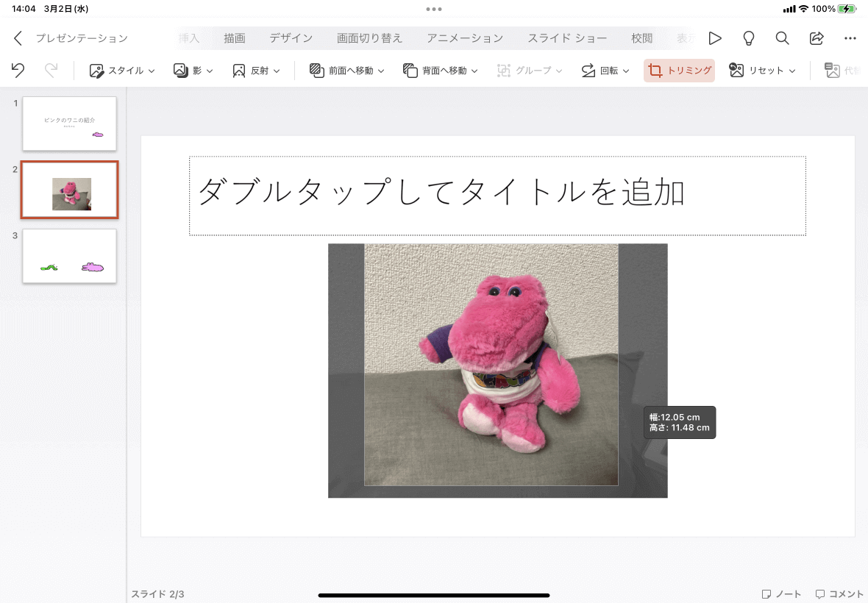Open the more options ellipsis menu
This screenshot has height=603, width=868.
pyautogui.click(x=850, y=38)
